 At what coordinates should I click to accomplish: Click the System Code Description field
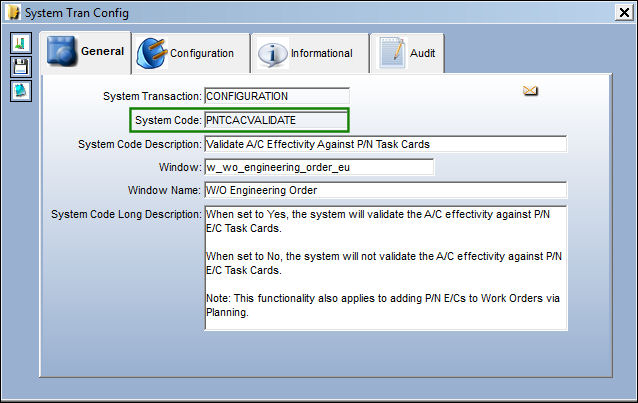click(x=385, y=144)
